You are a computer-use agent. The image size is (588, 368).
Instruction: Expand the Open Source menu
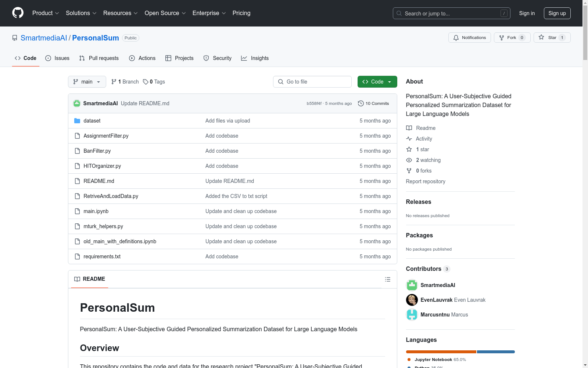pos(165,13)
